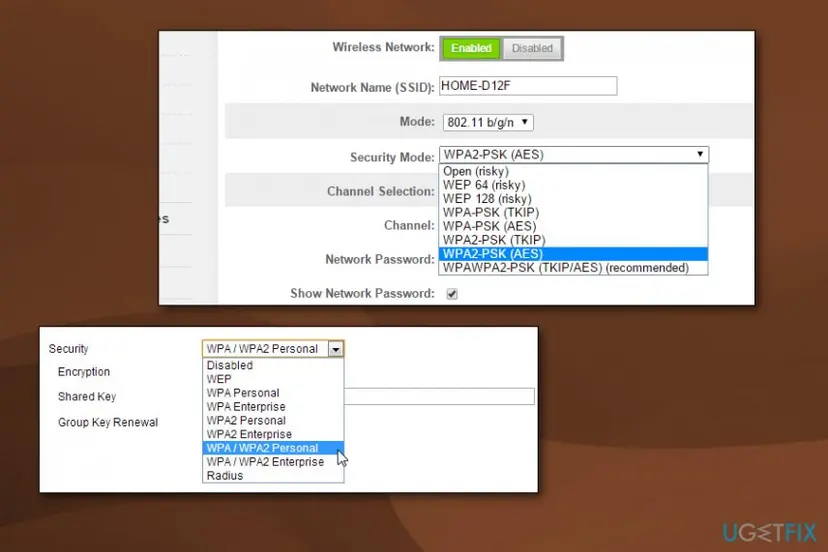Select WPA Enterprise in Security list
828x552 pixels.
(273, 406)
